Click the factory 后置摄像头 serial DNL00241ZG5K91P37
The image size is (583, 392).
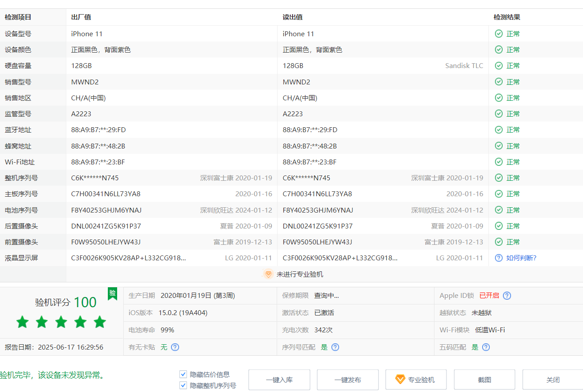click(x=106, y=226)
